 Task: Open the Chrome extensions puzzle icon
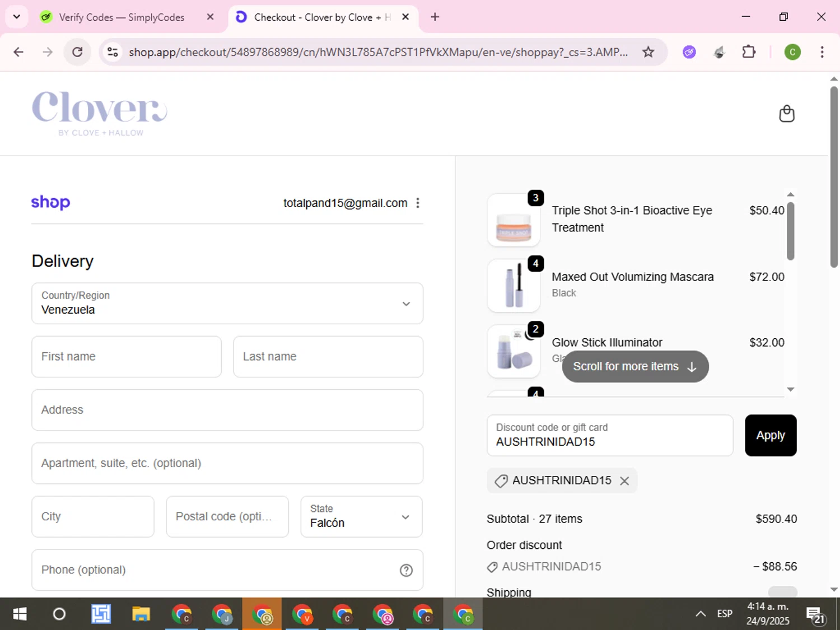coord(749,52)
